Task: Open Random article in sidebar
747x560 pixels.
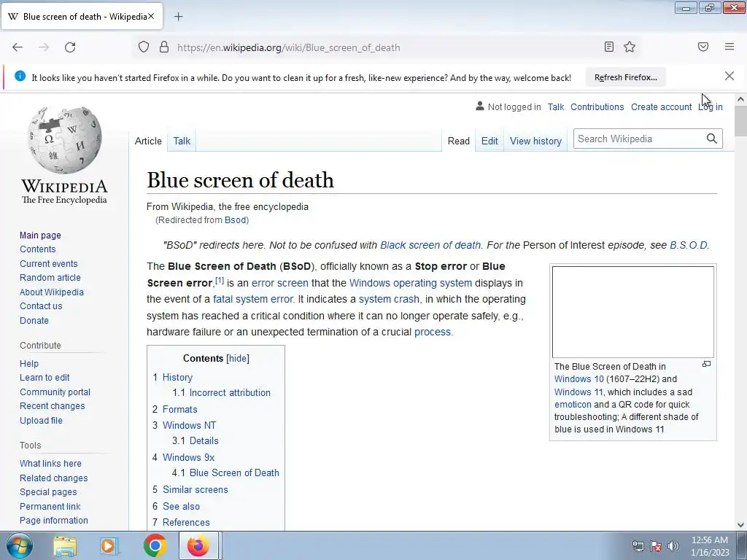Action: [50, 278]
